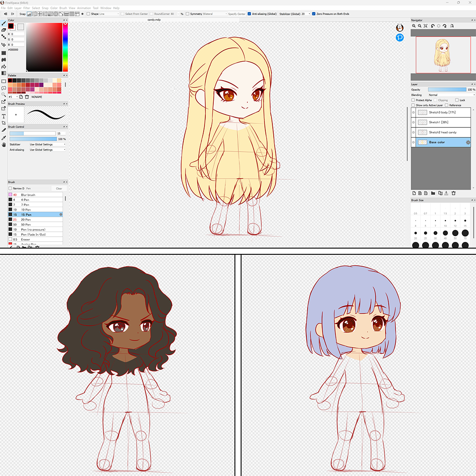Click the Clear button in Brush panel
The width and height of the screenshot is (476, 476).
pyautogui.click(x=59, y=189)
